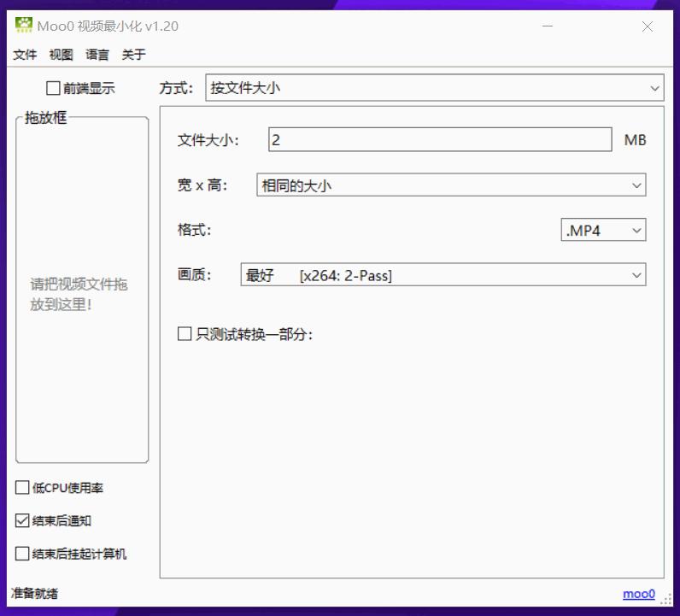Open the 文件 menu

click(25, 55)
